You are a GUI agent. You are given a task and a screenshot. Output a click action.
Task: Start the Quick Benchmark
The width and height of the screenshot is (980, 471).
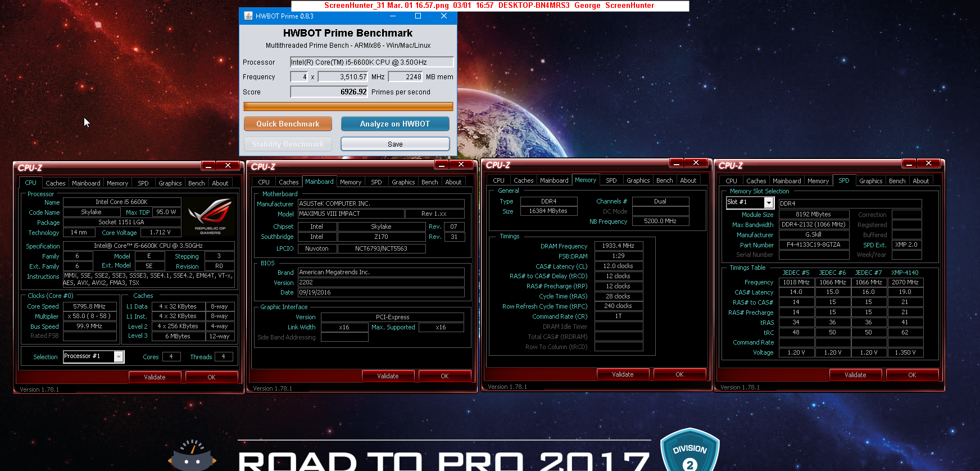(288, 124)
